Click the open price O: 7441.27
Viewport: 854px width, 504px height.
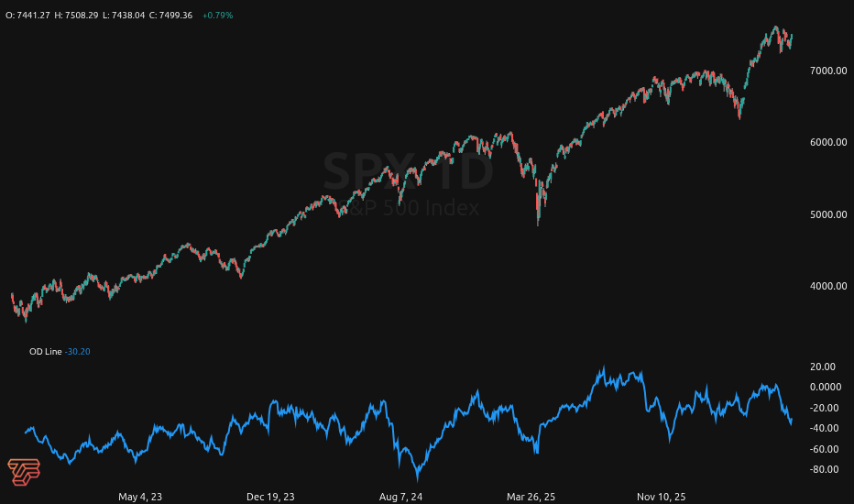[x=27, y=16]
